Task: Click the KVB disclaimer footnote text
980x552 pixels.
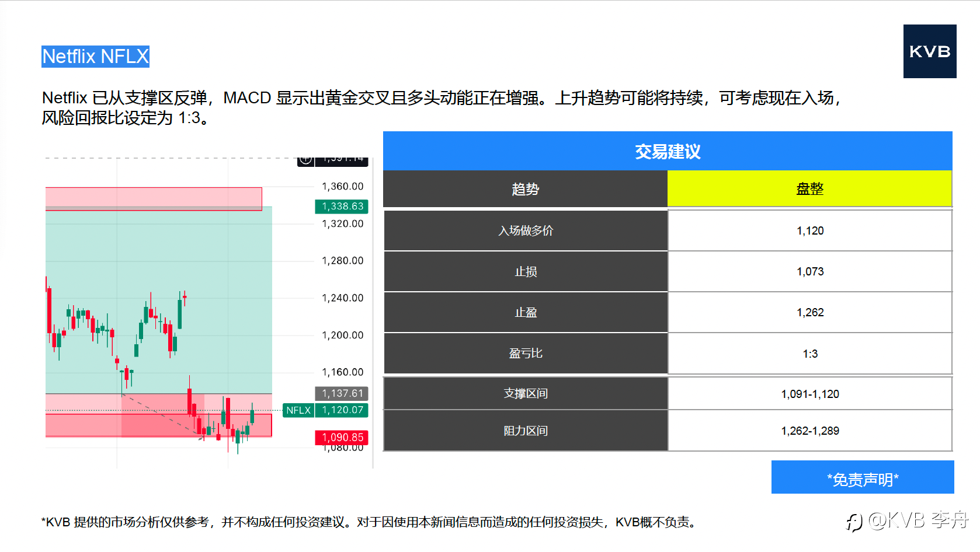Action: (x=370, y=522)
